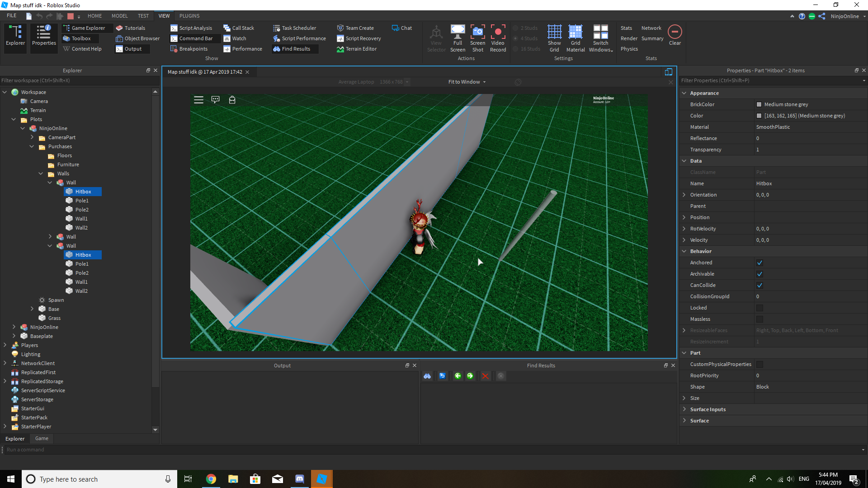Start Video Record in Actions group
The height and width of the screenshot is (488, 868).
click(498, 32)
